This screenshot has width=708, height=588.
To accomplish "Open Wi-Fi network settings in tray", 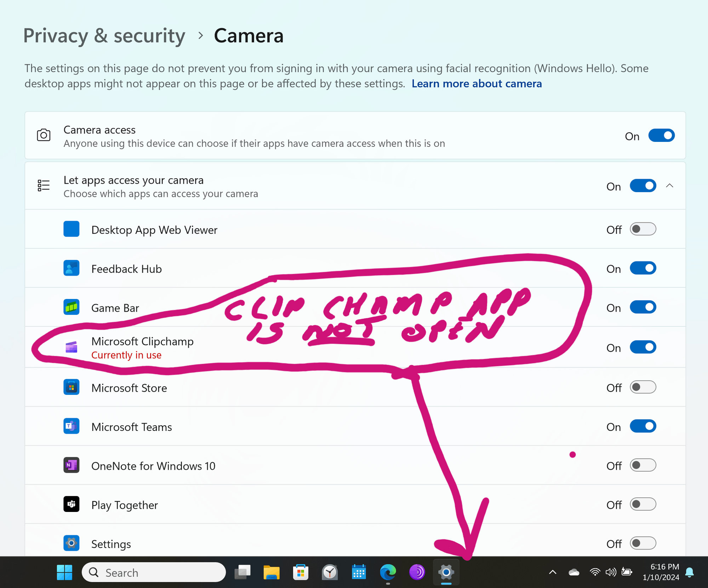I will [x=595, y=572].
